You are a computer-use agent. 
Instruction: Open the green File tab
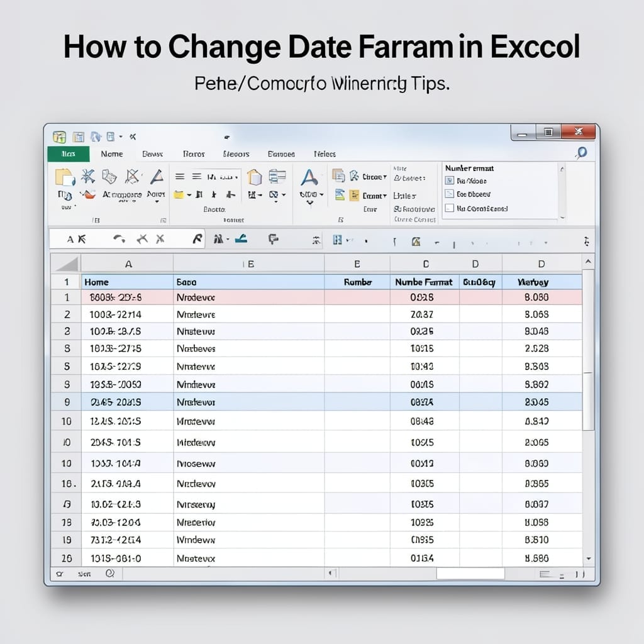69,153
